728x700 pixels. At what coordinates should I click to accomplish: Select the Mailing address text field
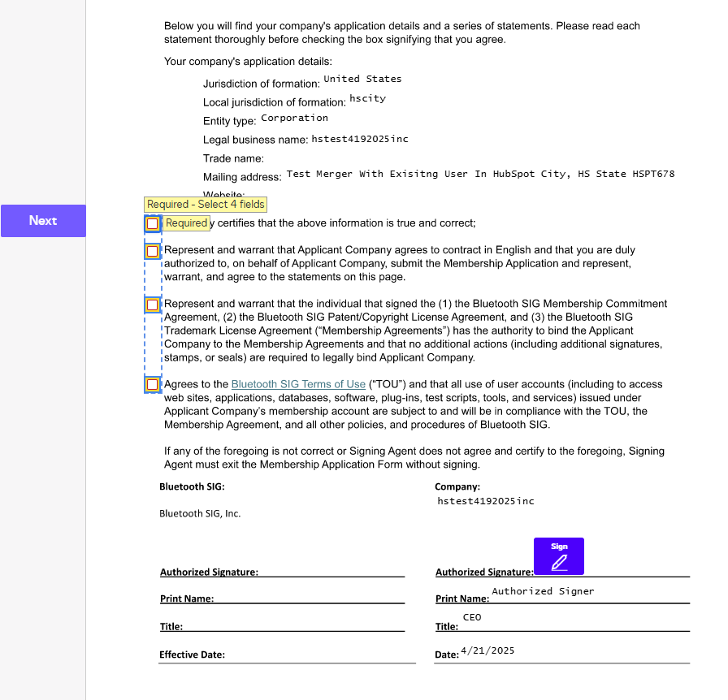pyautogui.click(x=480, y=174)
